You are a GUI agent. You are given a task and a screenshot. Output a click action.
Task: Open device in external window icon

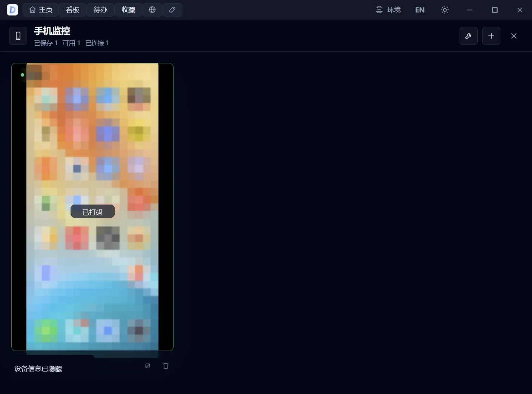click(x=148, y=366)
